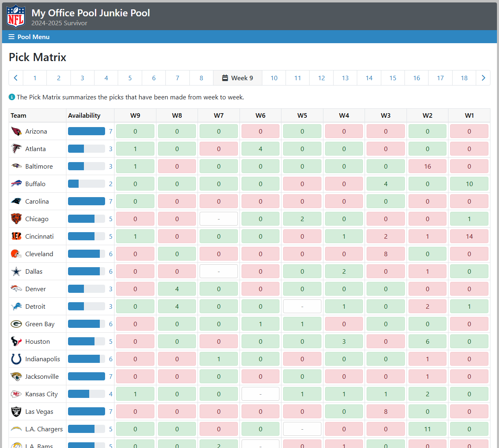
Task: Open the Pool Menu hamburger icon
Action: pyautogui.click(x=11, y=37)
